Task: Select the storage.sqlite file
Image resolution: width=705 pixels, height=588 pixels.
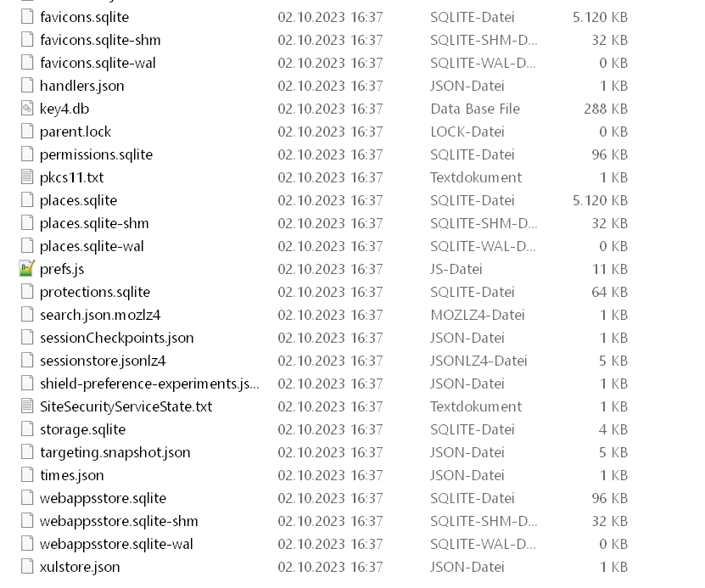Action: click(82, 429)
